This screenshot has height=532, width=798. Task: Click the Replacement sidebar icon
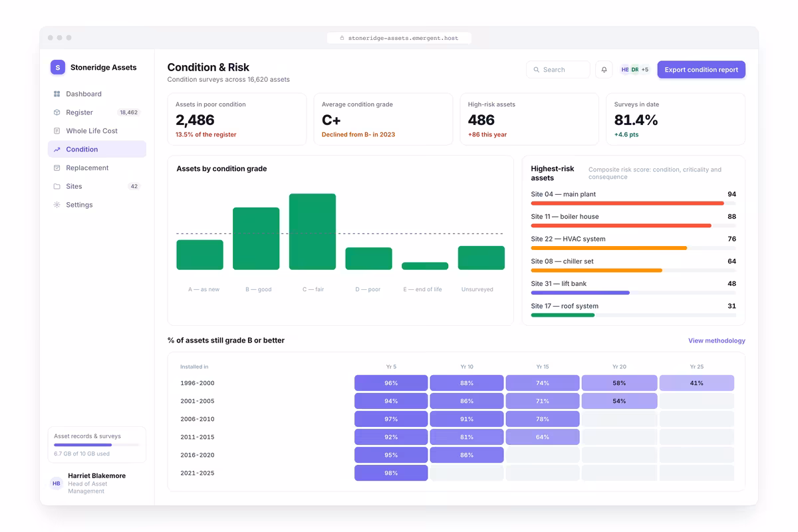pos(57,168)
